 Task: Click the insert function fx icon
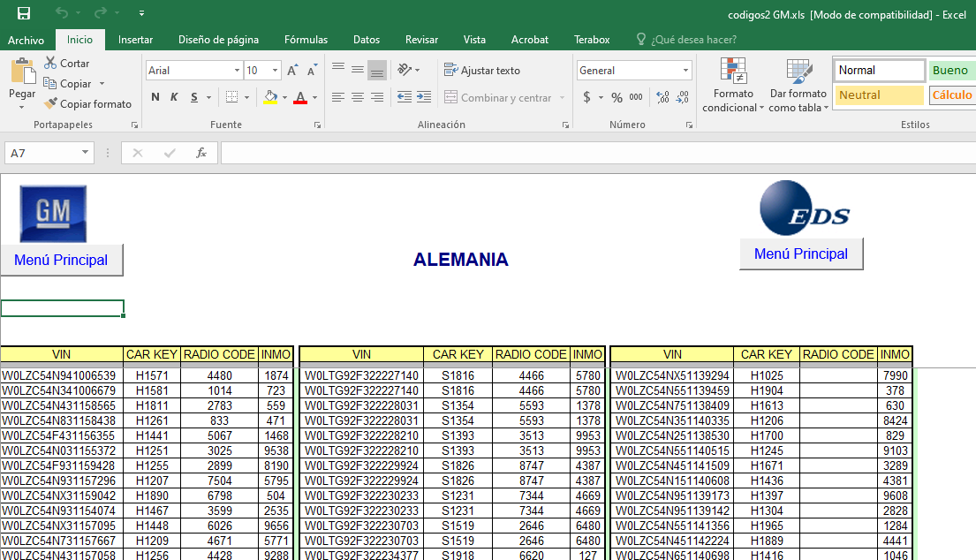pyautogui.click(x=201, y=153)
